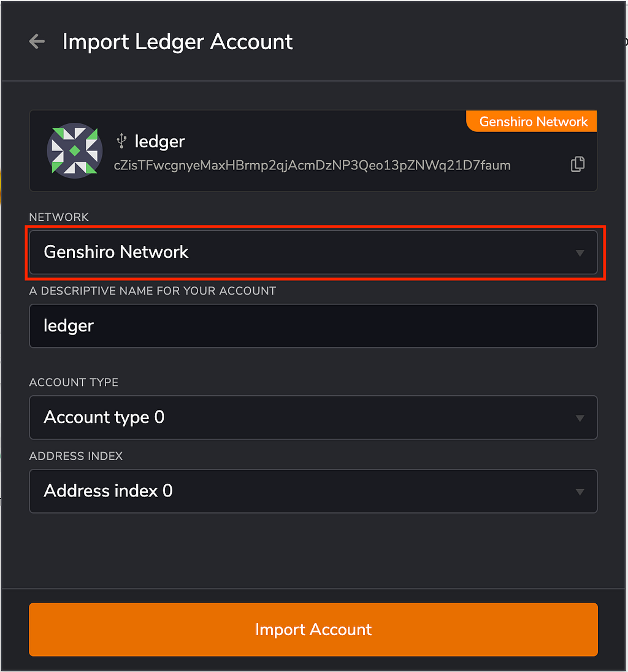Copy the ledger account address
The image size is (628, 672).
tap(577, 164)
